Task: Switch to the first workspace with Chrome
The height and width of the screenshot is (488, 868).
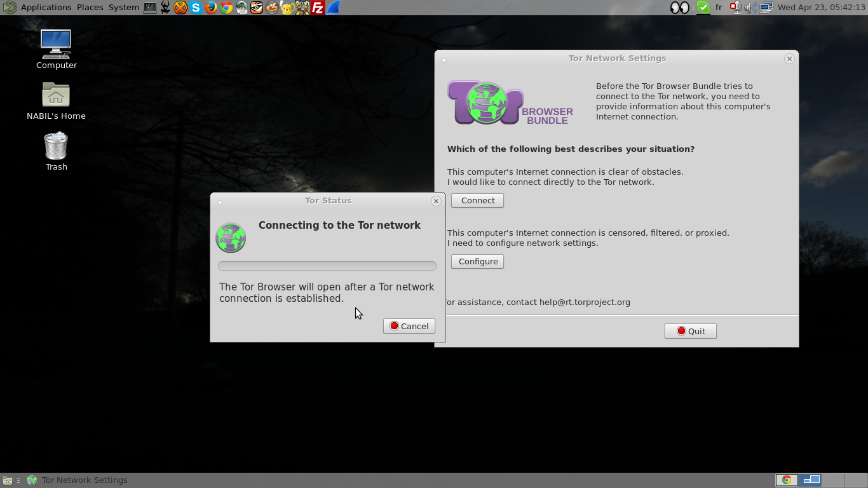Action: (x=787, y=480)
